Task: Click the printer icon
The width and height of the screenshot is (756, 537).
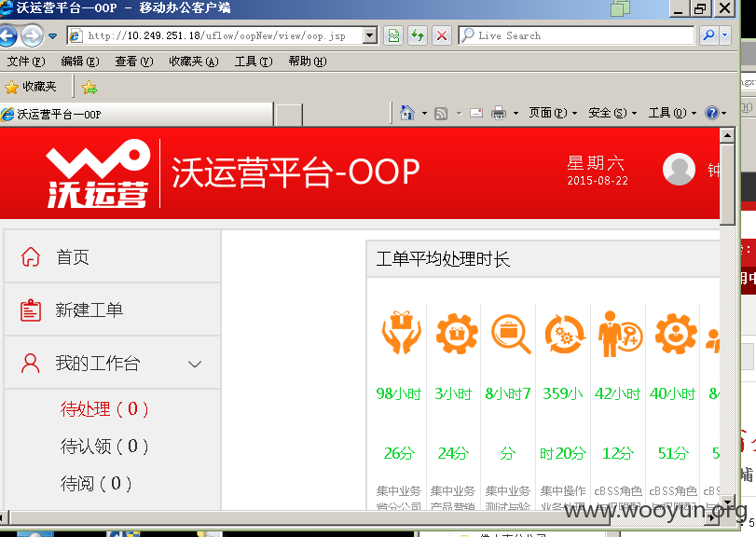Action: [499, 113]
